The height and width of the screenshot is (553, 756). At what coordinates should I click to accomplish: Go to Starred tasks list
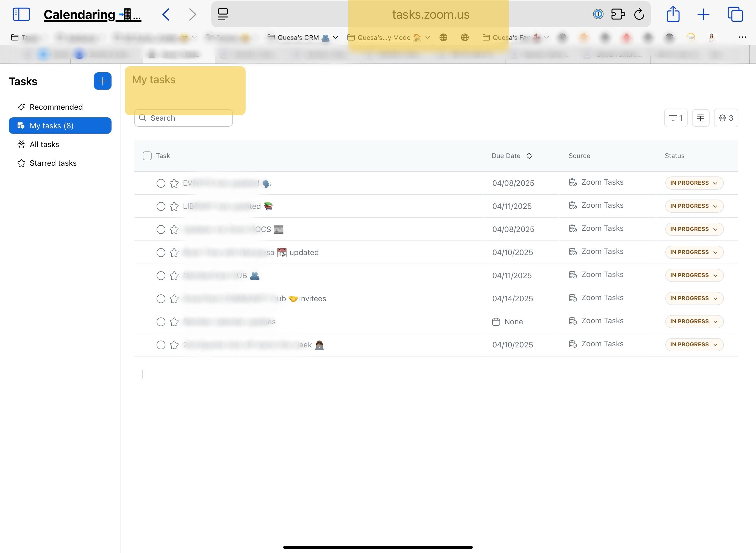(x=53, y=163)
